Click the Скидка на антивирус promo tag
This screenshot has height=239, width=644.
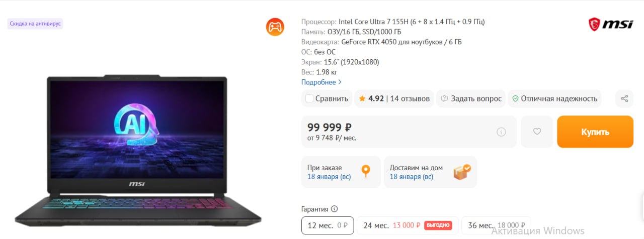click(x=35, y=23)
